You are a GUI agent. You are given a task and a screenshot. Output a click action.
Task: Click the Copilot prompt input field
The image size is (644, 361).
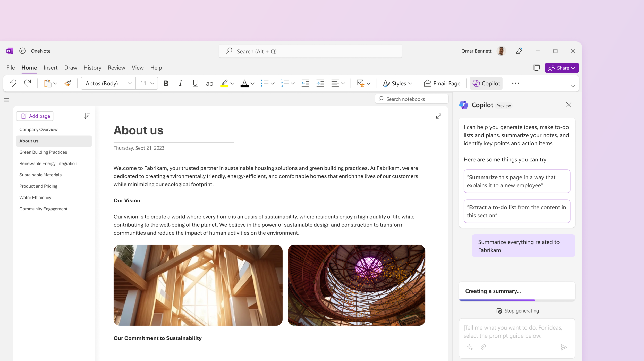[x=516, y=331]
